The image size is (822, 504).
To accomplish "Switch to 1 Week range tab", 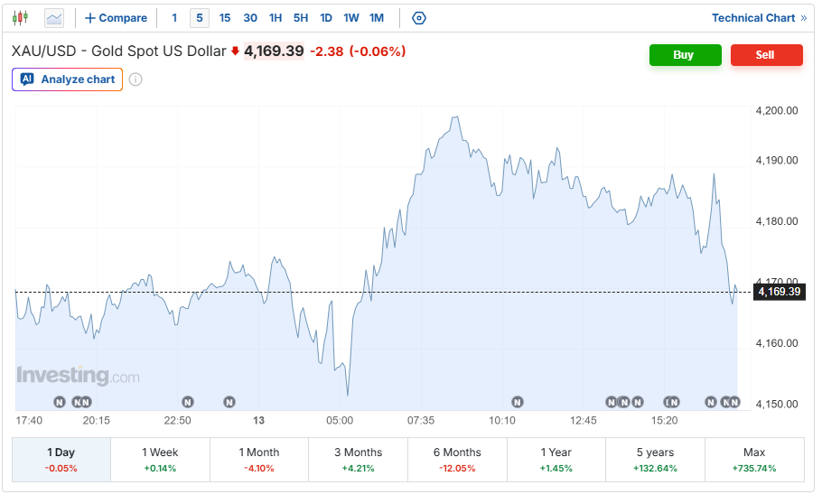I will pos(160,460).
